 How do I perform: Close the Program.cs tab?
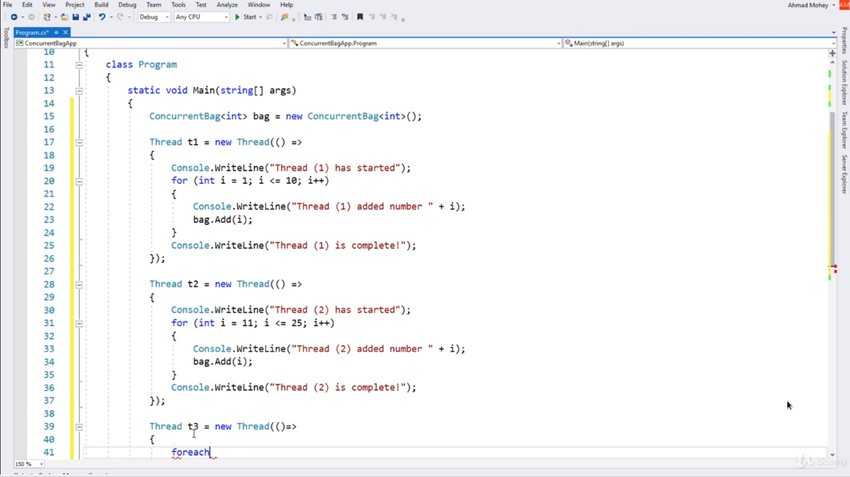pyautogui.click(x=65, y=33)
